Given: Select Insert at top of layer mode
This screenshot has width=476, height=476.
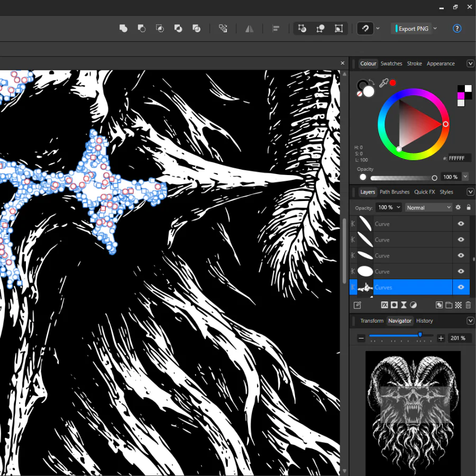Looking at the screenshot, I should pos(321,29).
